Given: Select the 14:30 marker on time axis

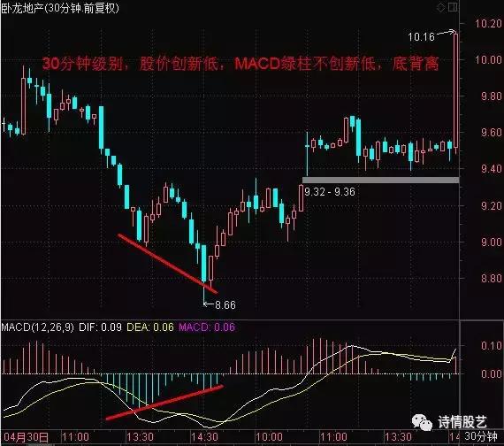Looking at the screenshot, I should point(204,437).
